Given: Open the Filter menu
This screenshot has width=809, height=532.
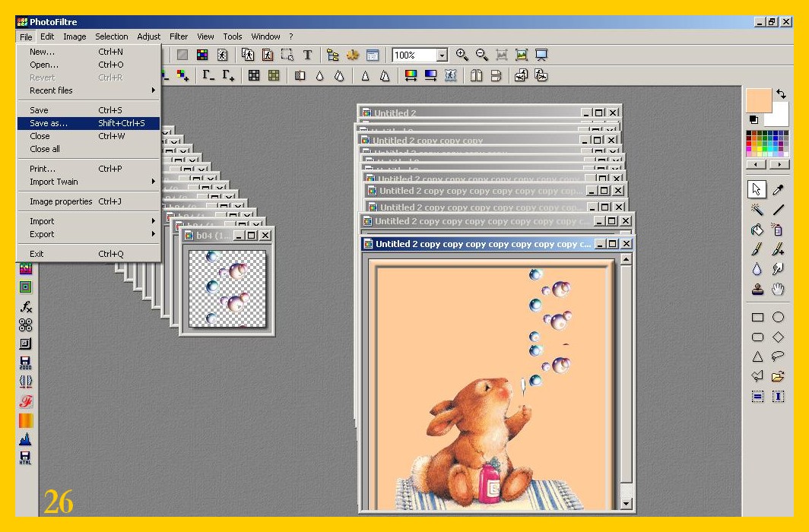Looking at the screenshot, I should click(179, 36).
